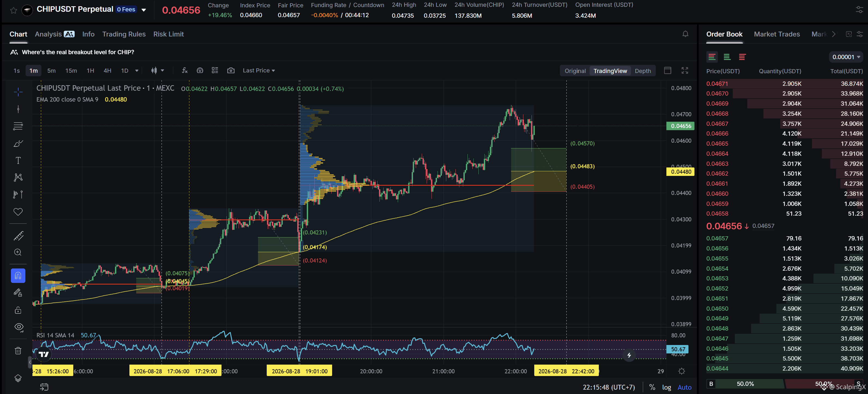Select the 5m timeframe
Screen dimensions: 868x394
tap(51, 70)
